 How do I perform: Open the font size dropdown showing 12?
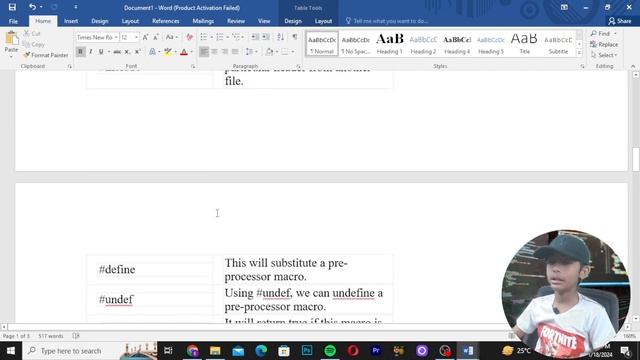click(x=136, y=37)
